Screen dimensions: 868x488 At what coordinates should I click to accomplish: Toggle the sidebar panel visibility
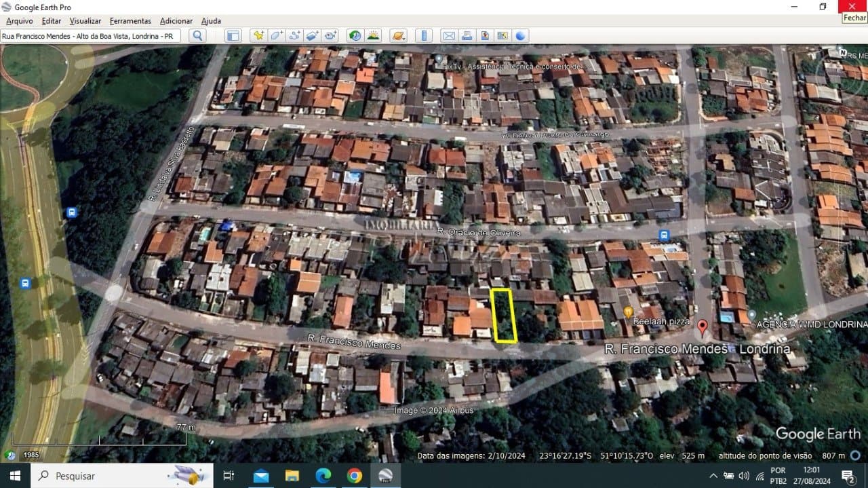(233, 36)
